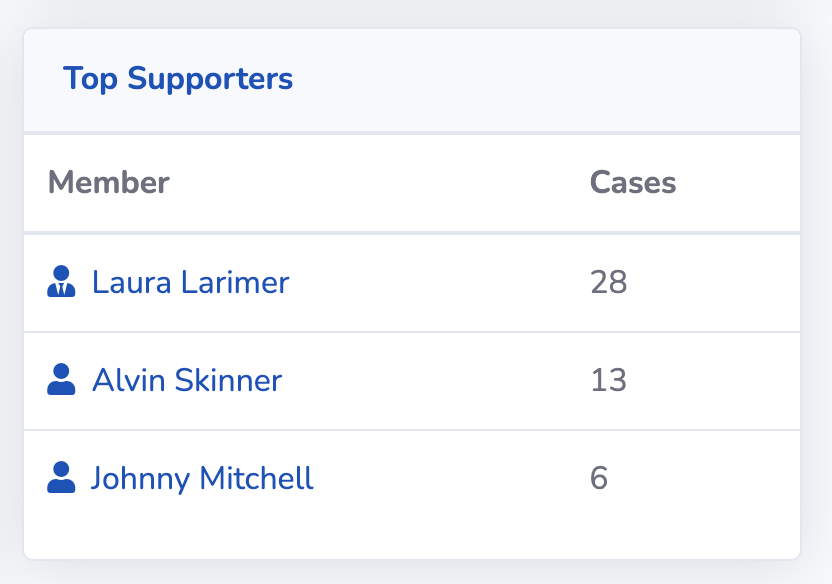
Task: Open Laura Larimer's member profile
Action: pos(190,282)
